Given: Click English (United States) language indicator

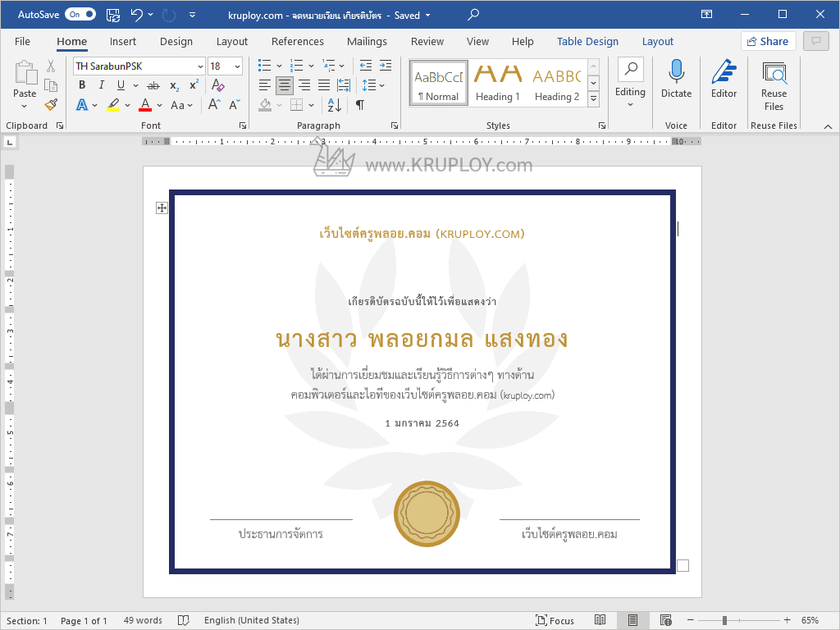Looking at the screenshot, I should click(252, 620).
